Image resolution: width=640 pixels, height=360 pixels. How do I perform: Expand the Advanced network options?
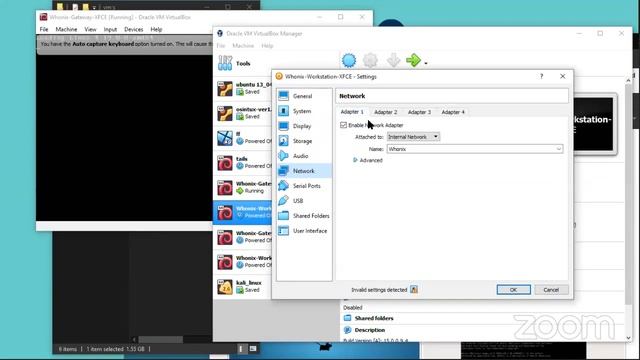[368, 160]
